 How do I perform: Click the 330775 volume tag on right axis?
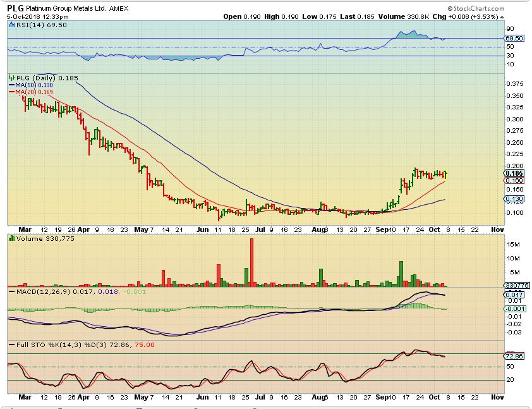(516, 286)
